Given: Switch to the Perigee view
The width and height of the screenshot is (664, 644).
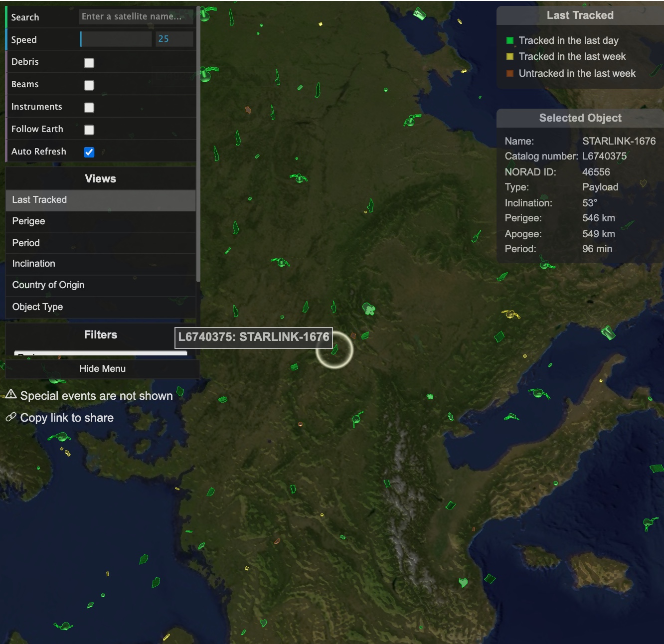Looking at the screenshot, I should (101, 221).
